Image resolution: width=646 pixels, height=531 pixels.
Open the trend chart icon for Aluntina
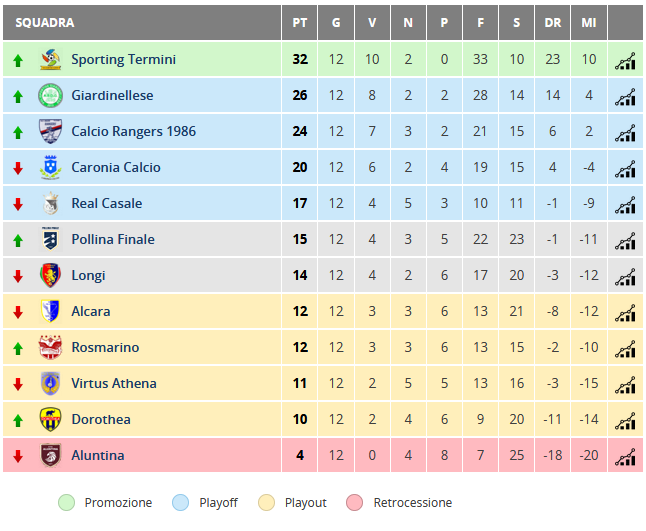[625, 457]
